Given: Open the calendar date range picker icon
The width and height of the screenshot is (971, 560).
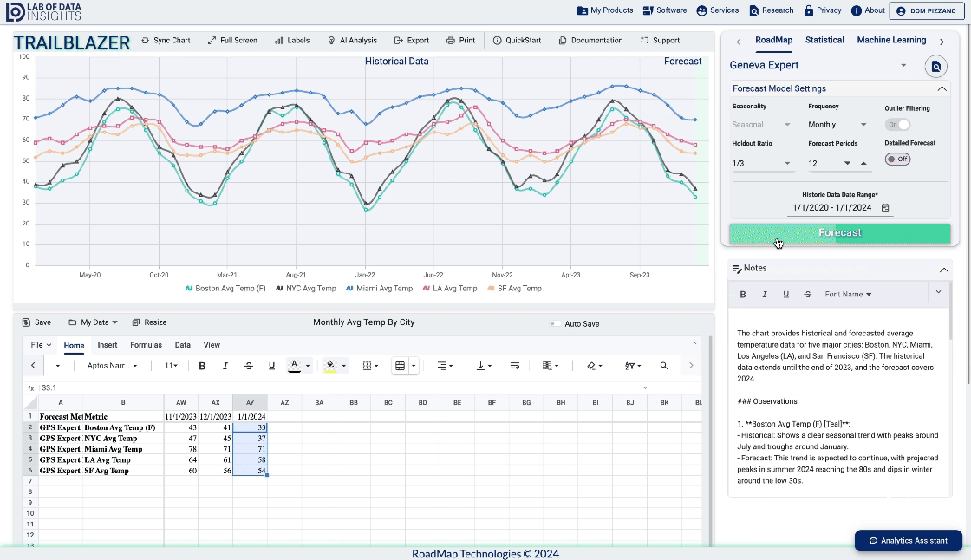Looking at the screenshot, I should click(885, 208).
